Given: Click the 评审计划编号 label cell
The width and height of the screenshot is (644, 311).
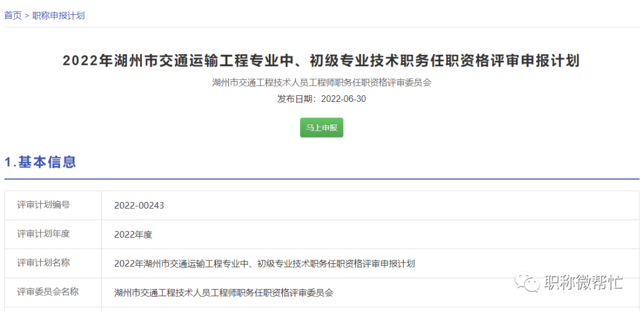Looking at the screenshot, I should pyautogui.click(x=54, y=205).
